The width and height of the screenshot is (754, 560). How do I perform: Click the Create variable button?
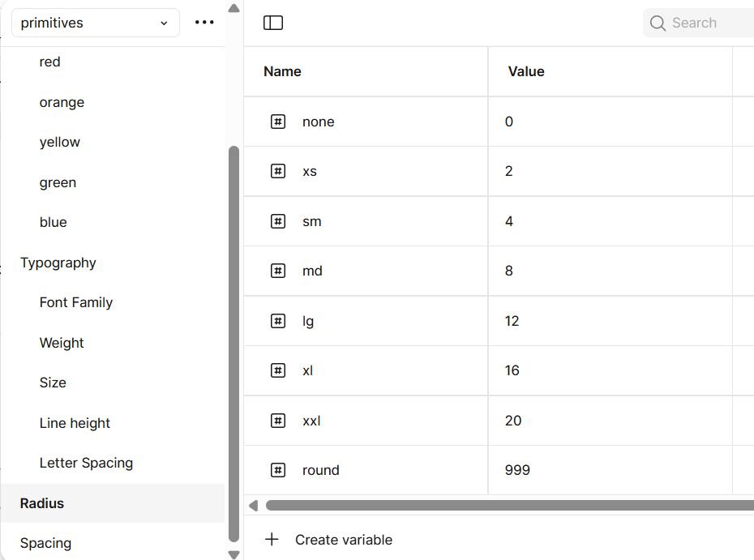343,540
